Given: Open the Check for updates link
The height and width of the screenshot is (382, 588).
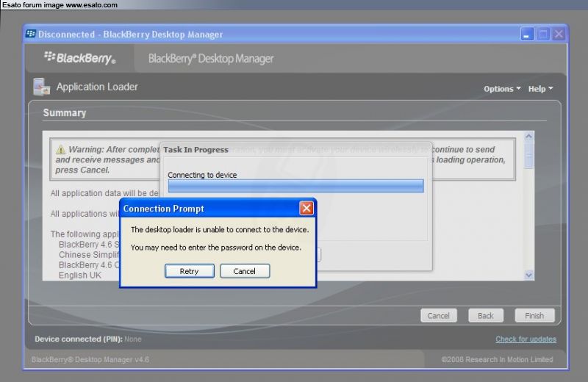Looking at the screenshot, I should pos(526,339).
